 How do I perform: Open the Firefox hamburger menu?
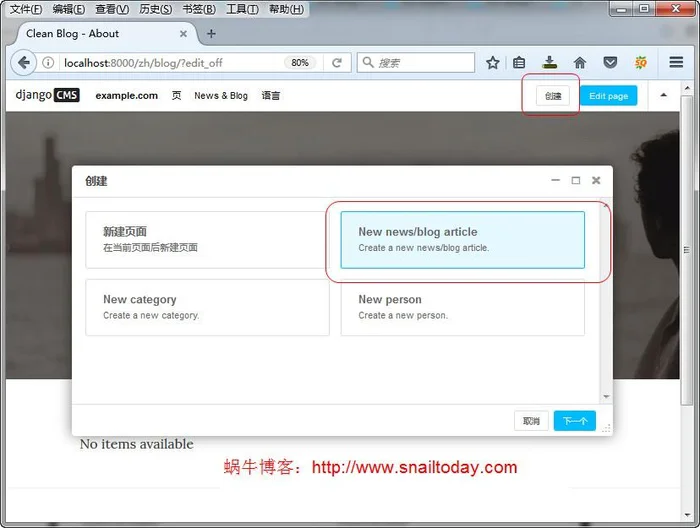pos(676,62)
